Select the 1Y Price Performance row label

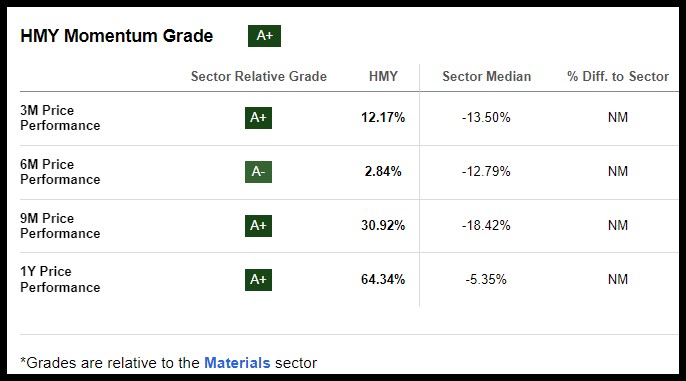pyautogui.click(x=60, y=279)
